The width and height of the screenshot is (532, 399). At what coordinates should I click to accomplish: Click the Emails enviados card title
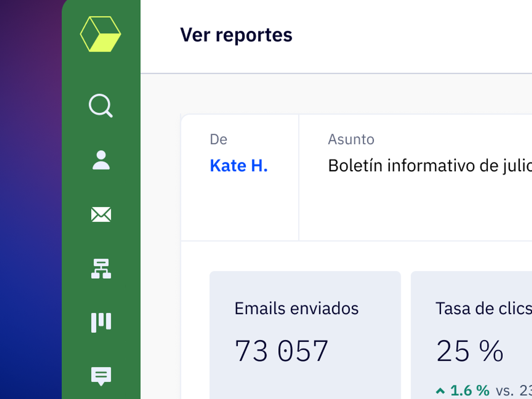[x=296, y=309]
